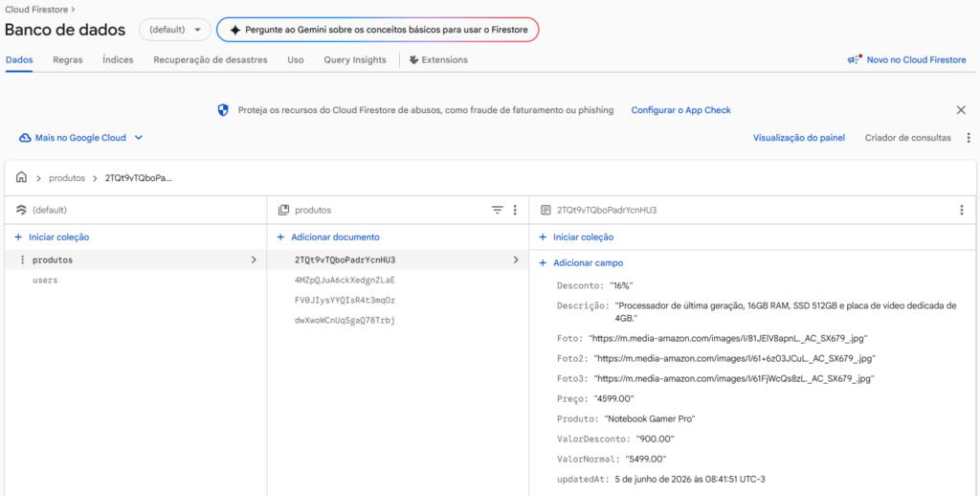Select the users collection
This screenshot has width=980, height=496.
(45, 281)
